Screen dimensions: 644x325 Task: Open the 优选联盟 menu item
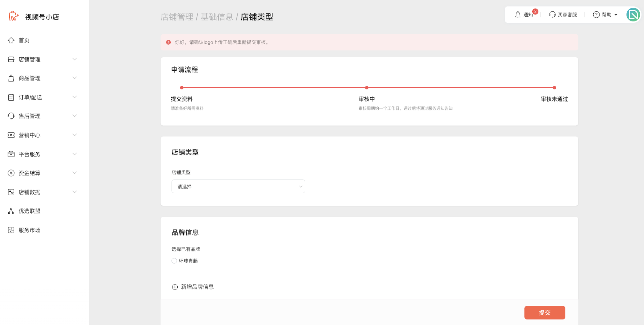[x=29, y=211]
